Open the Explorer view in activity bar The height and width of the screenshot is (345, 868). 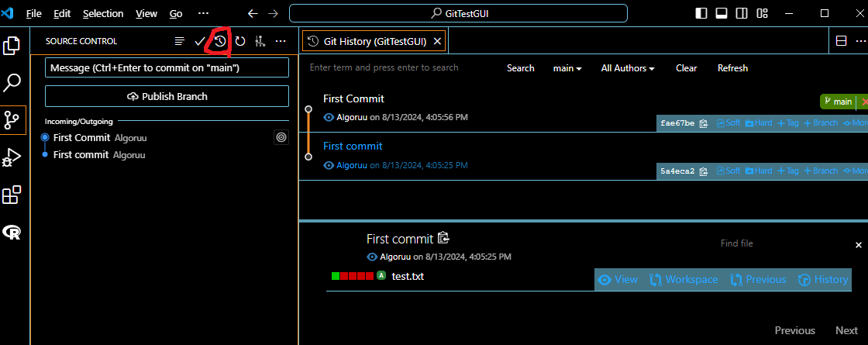coord(12,46)
